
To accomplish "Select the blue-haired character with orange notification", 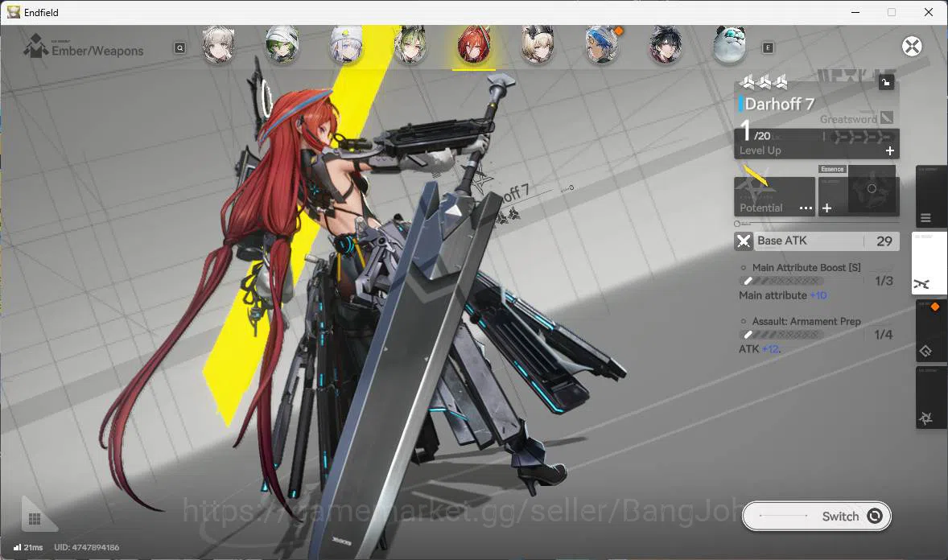I will 602,45.
